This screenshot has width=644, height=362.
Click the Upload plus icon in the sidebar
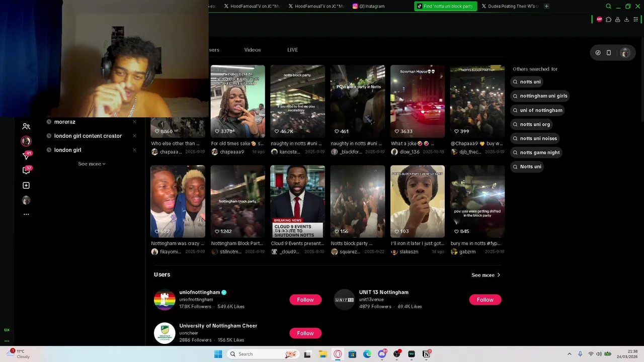(26, 186)
